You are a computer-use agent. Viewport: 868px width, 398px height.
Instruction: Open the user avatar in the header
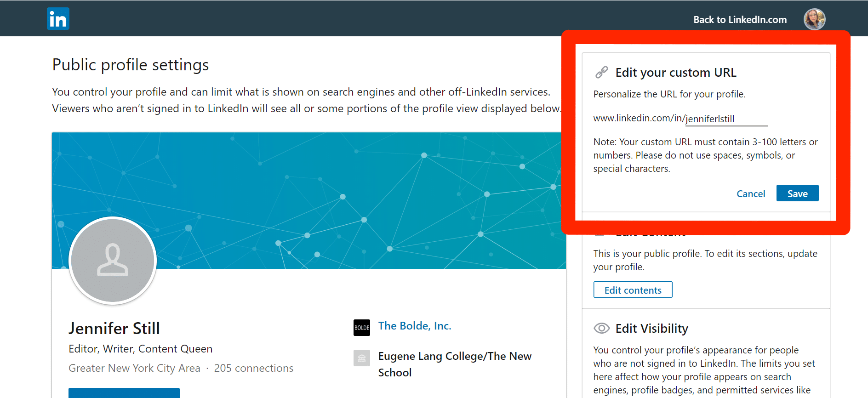tap(814, 19)
